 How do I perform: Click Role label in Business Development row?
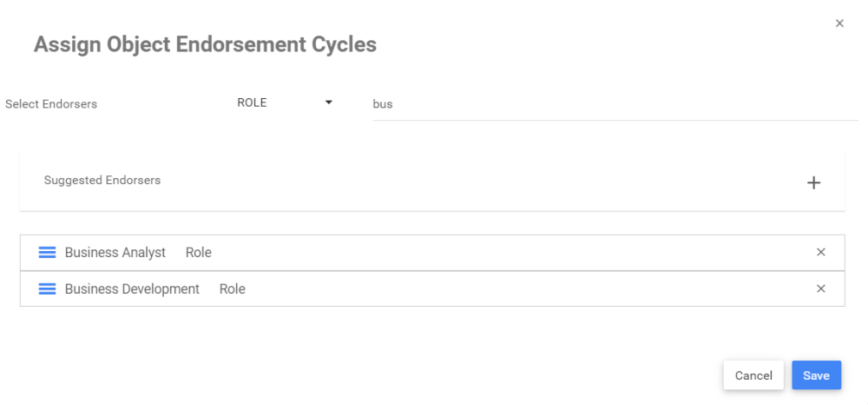(x=233, y=289)
